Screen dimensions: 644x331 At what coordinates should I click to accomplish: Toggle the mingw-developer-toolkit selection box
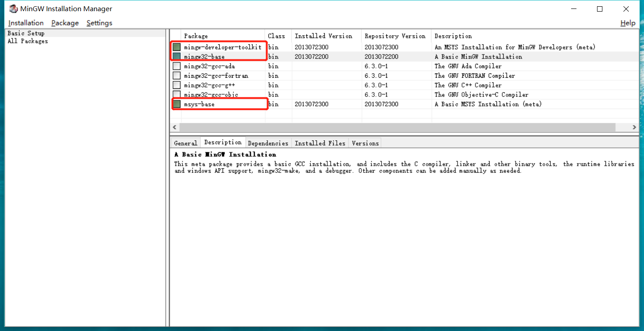click(176, 47)
